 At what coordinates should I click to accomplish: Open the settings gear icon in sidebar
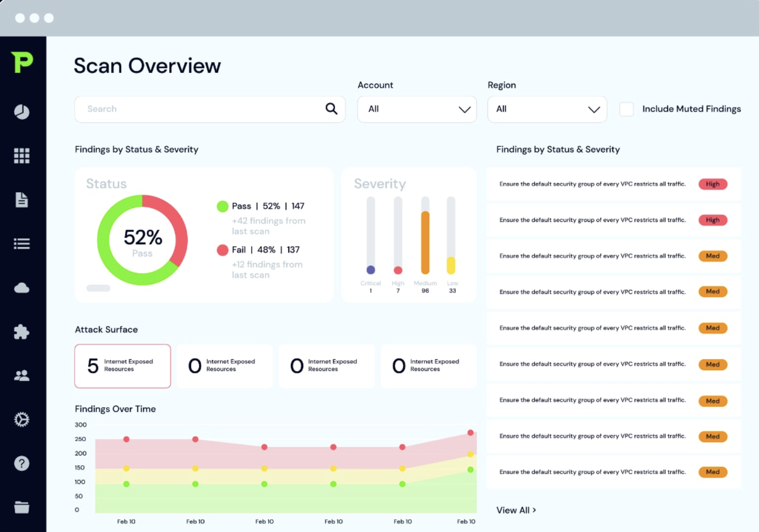pyautogui.click(x=21, y=419)
